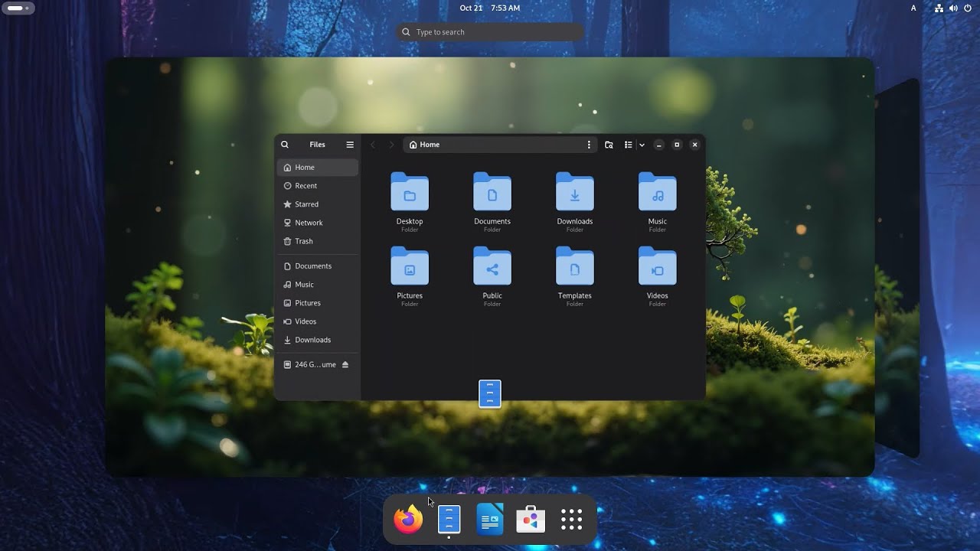Click the network status icon
The height and width of the screenshot is (551, 980).
tap(939, 8)
